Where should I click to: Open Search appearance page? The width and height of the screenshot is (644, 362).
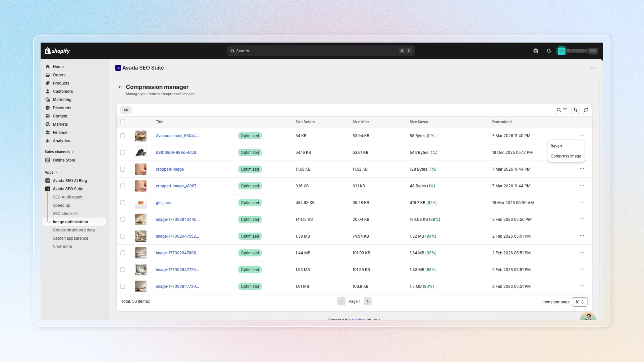point(70,238)
